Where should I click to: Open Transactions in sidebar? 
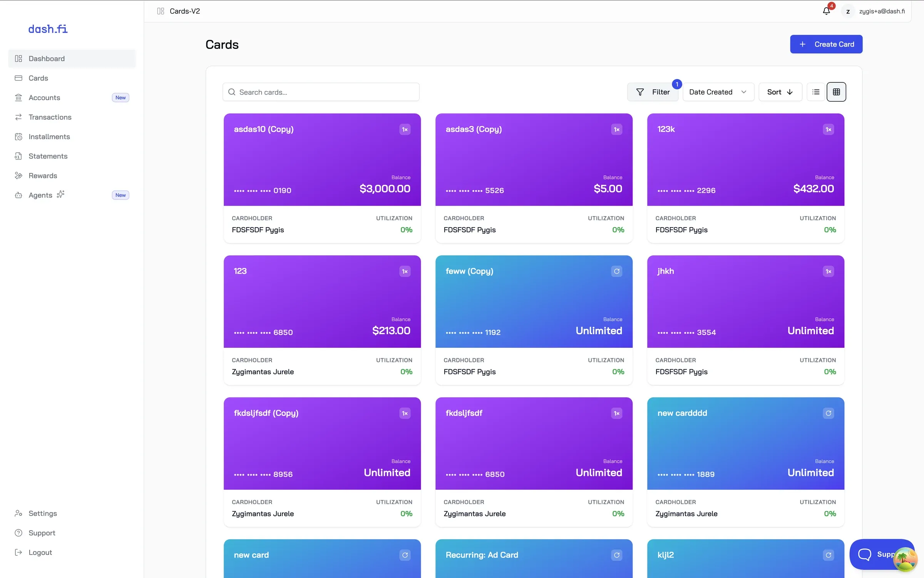click(72, 117)
